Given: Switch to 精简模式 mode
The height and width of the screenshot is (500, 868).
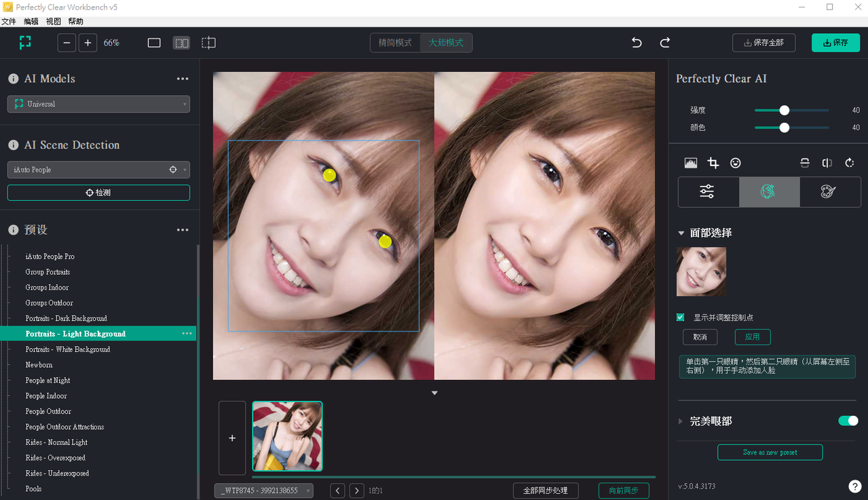Looking at the screenshot, I should pyautogui.click(x=395, y=43).
